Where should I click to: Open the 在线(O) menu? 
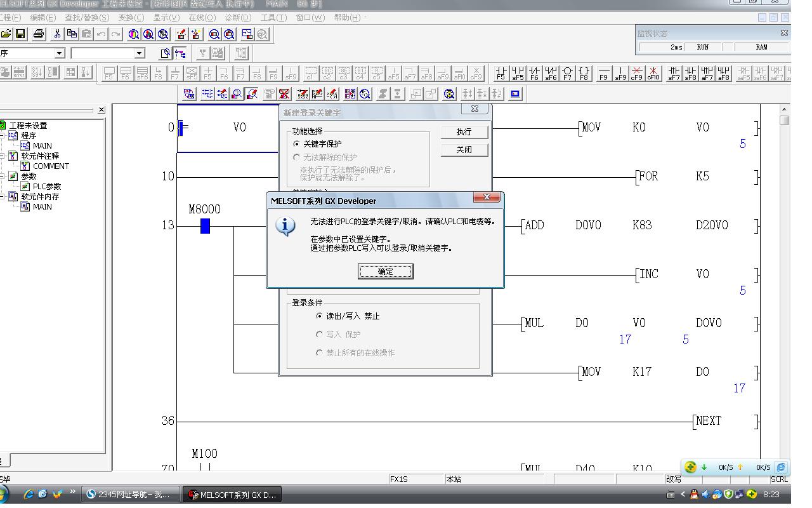point(202,17)
